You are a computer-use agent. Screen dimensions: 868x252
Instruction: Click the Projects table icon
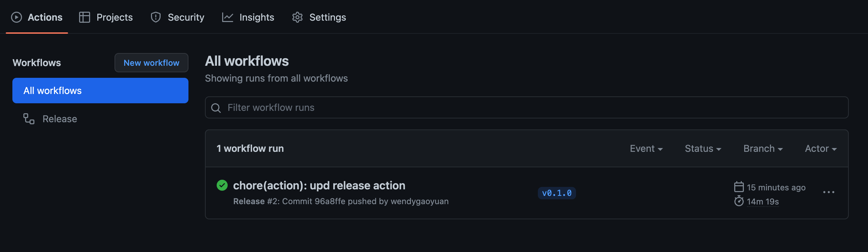pyautogui.click(x=85, y=17)
